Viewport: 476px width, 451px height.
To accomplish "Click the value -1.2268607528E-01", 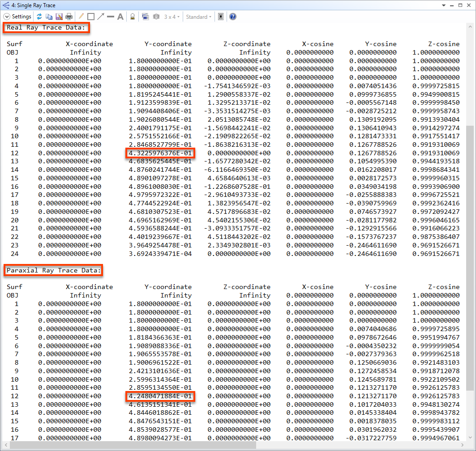I will [237, 187].
